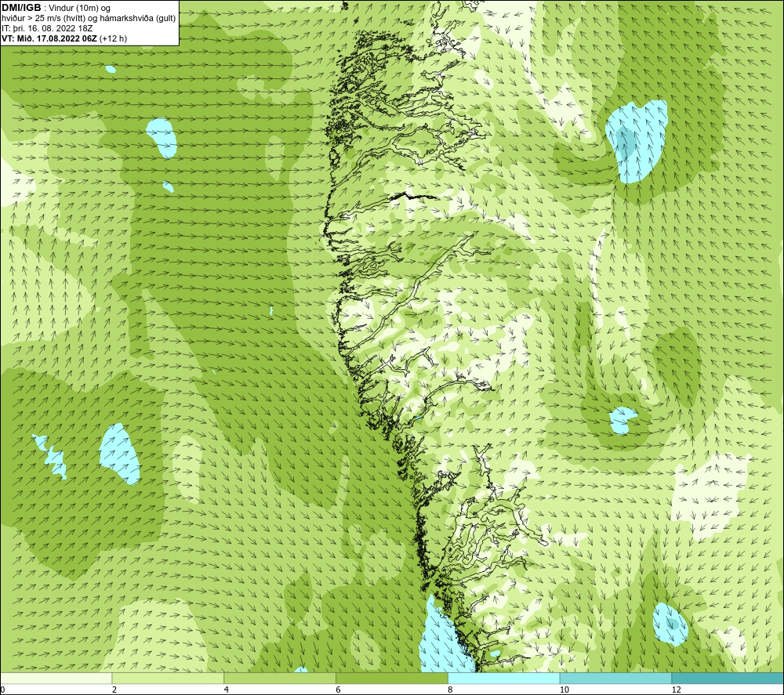
Task: Click the 4–6 m/s green color swatch
Action: tap(280, 678)
